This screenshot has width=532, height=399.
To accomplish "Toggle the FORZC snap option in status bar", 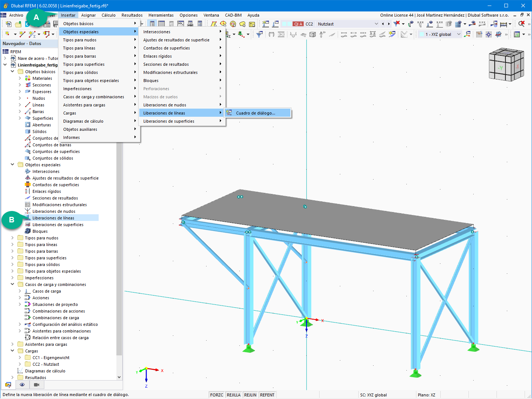I will pos(216,395).
